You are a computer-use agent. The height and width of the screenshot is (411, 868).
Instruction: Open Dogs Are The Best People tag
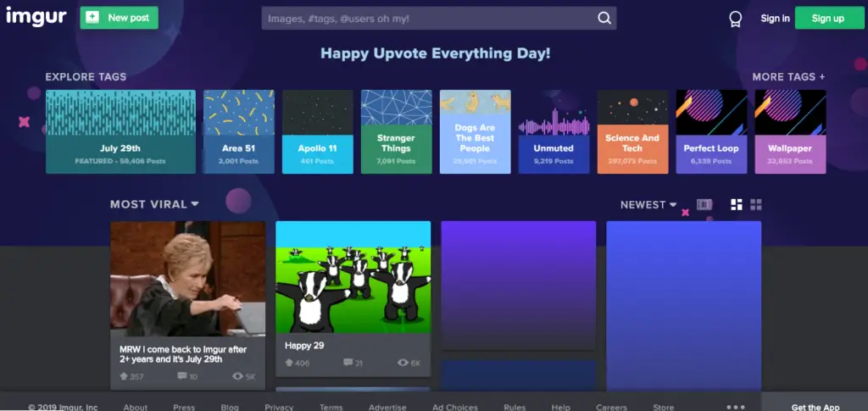(475, 131)
